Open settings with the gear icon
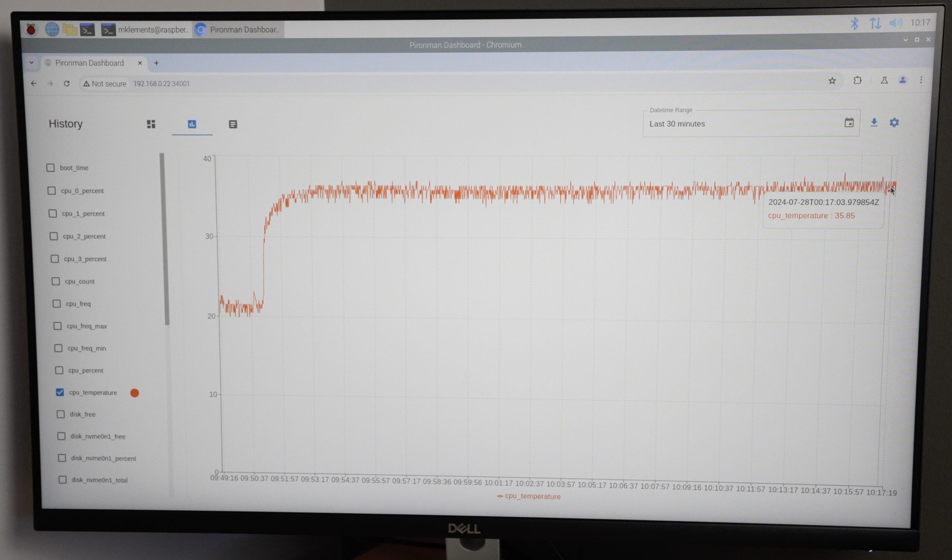952x560 pixels. 894,122
